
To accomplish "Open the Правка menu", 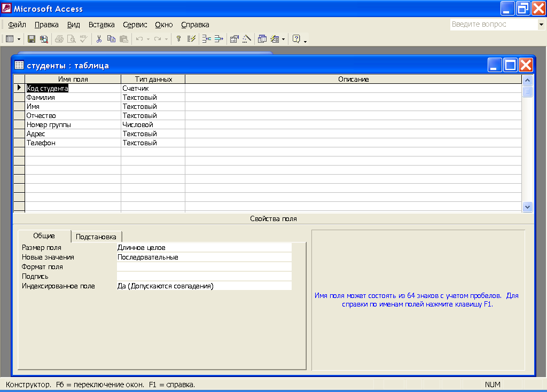I will tap(46, 25).
